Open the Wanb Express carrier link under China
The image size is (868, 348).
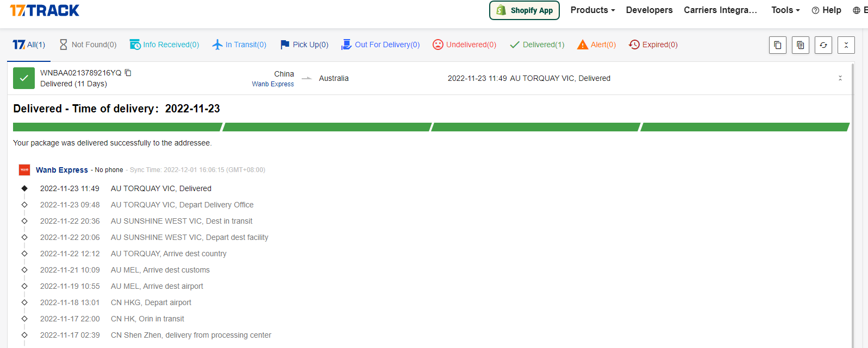point(273,84)
